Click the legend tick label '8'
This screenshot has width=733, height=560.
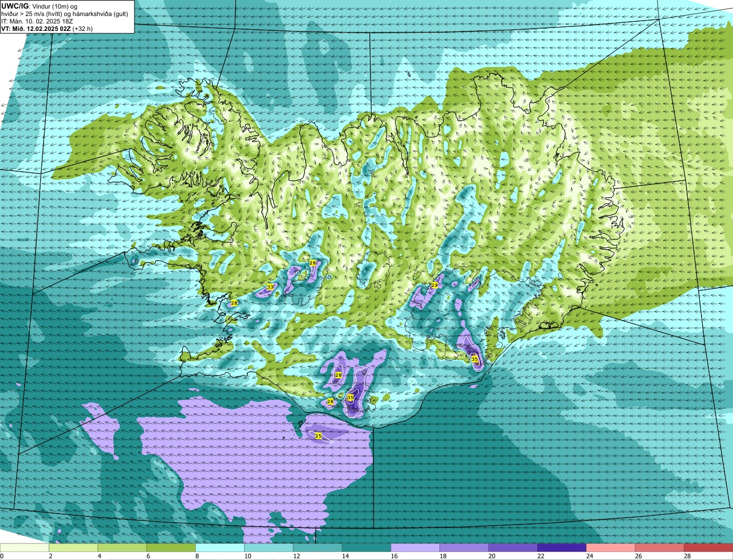[197, 556]
